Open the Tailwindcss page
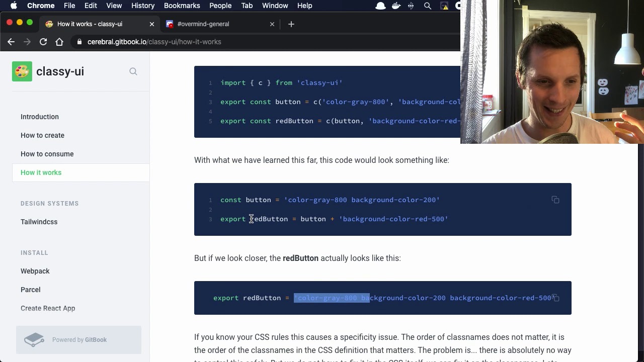 click(x=39, y=222)
